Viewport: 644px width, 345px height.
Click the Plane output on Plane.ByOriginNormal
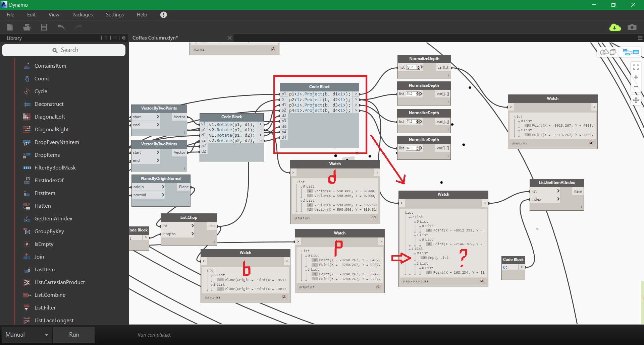tap(184, 187)
